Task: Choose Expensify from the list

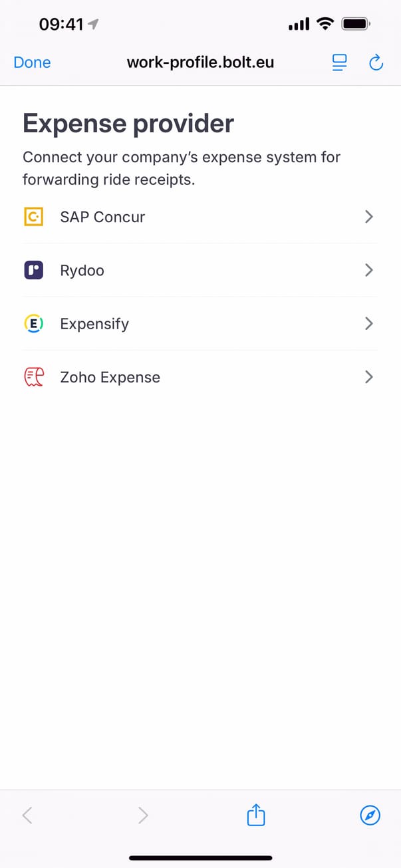Action: tap(94, 324)
